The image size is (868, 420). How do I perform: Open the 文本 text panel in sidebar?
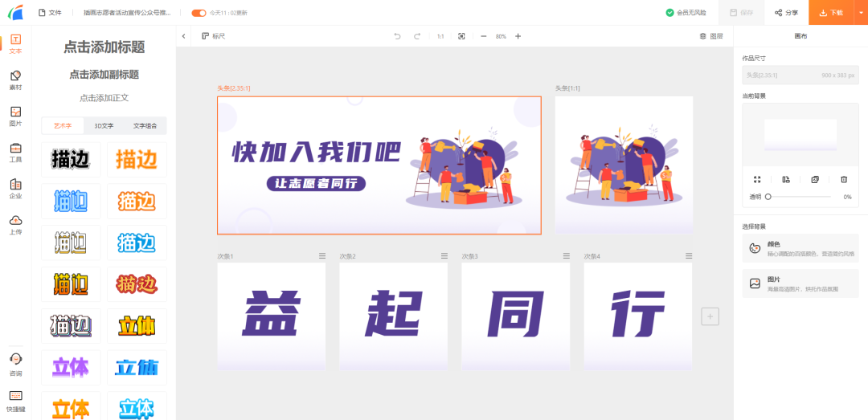pos(15,43)
